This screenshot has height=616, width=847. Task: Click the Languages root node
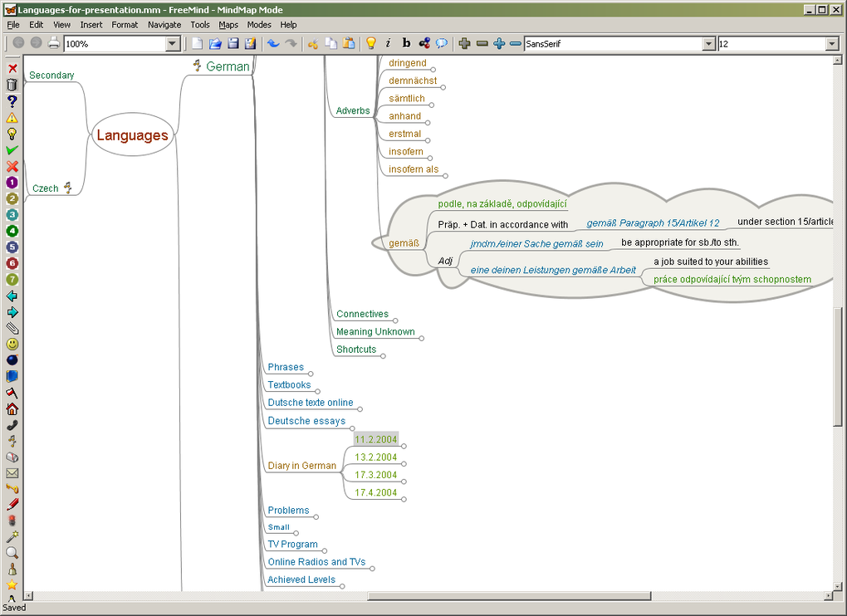coord(132,135)
